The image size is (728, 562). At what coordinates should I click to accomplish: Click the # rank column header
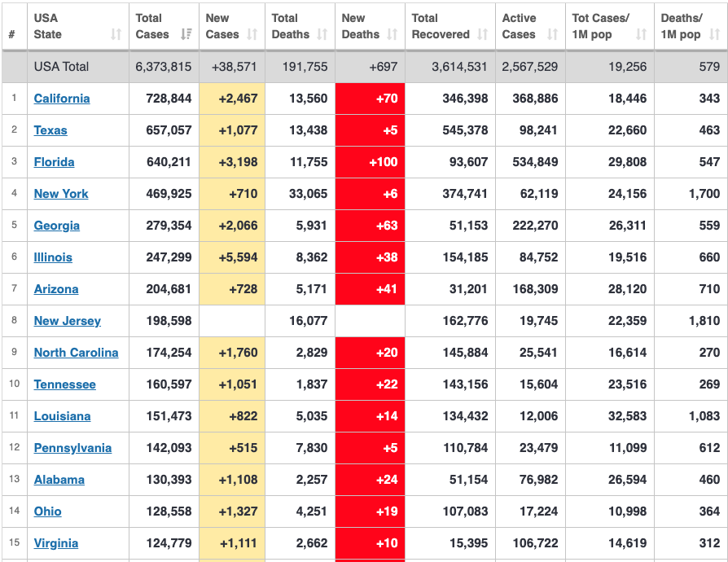point(12,35)
